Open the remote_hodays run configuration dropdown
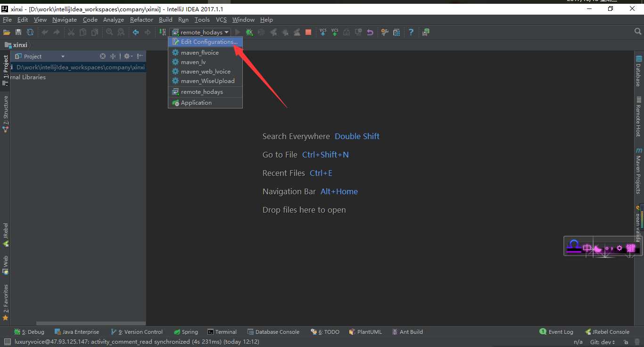 coord(200,32)
